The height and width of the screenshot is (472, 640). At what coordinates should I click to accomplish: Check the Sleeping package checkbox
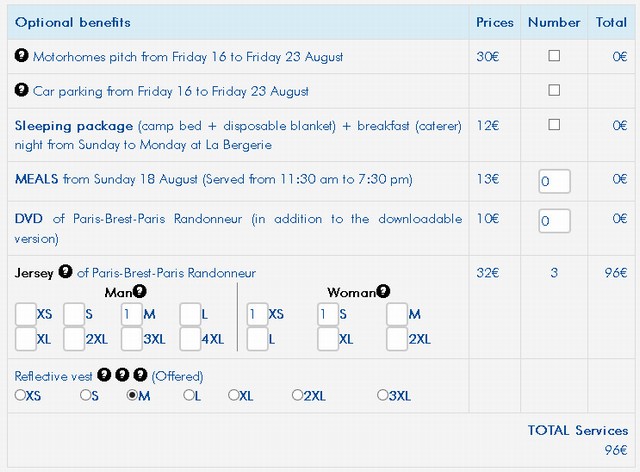tap(554, 125)
